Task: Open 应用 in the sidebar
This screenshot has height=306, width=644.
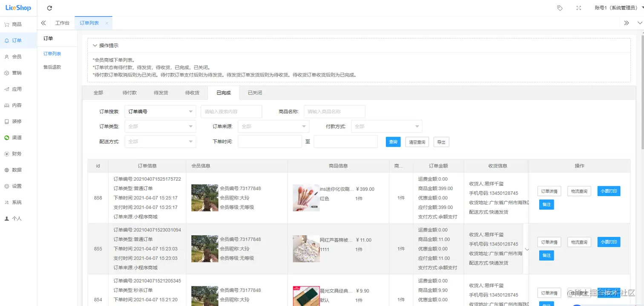Action: (x=18, y=89)
